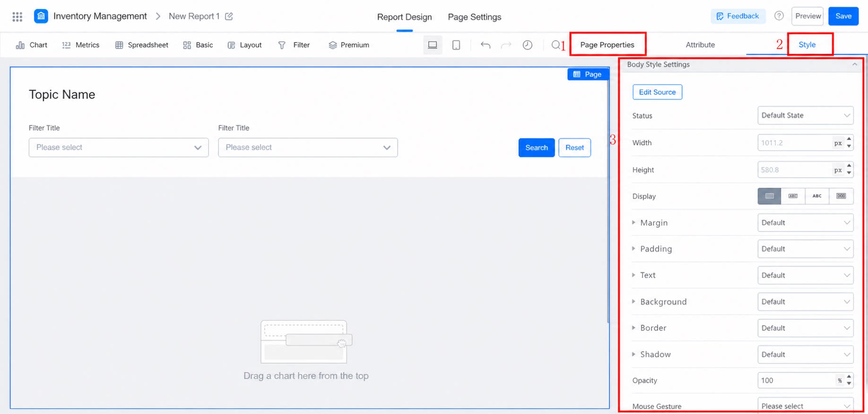This screenshot has height=414, width=868.
Task: Increase the Opacity value stepper
Action: (850, 377)
